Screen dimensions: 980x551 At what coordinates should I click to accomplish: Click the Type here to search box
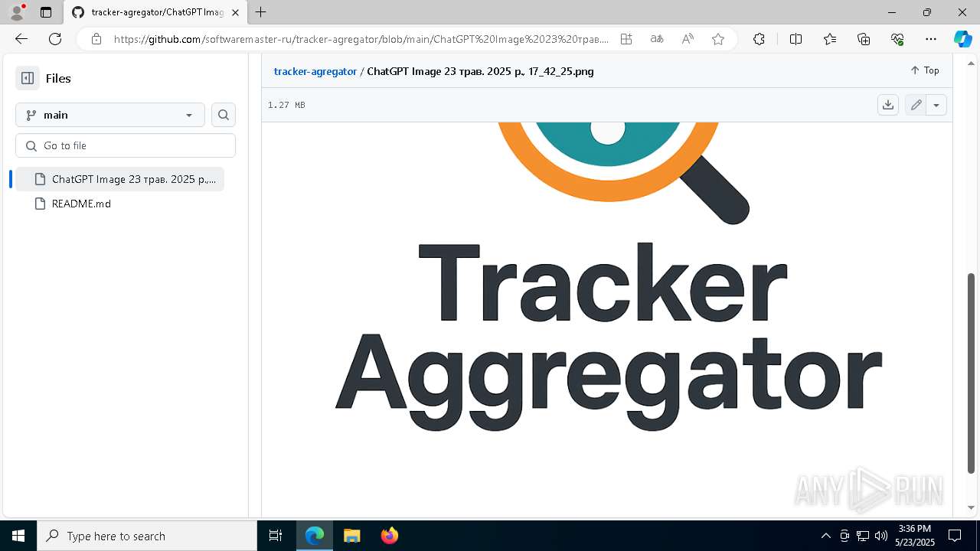[147, 536]
